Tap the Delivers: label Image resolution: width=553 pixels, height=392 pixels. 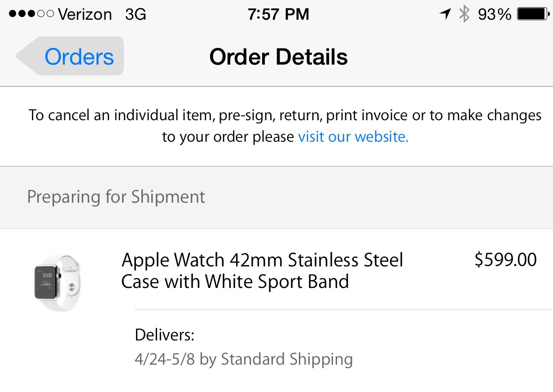click(x=164, y=335)
